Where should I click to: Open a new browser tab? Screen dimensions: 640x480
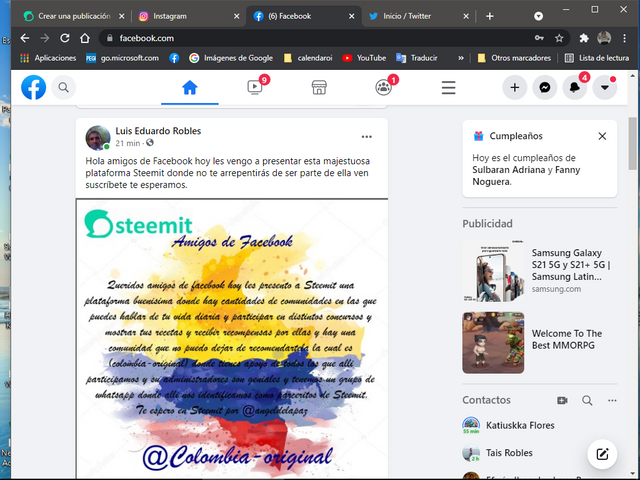coord(490,16)
